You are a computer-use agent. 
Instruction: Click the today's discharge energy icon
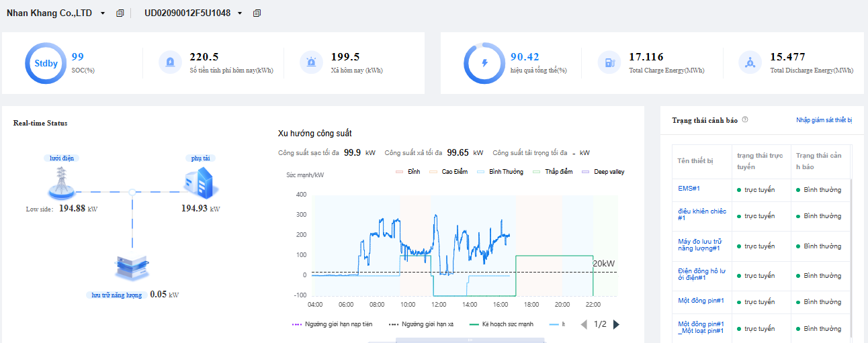(x=312, y=62)
